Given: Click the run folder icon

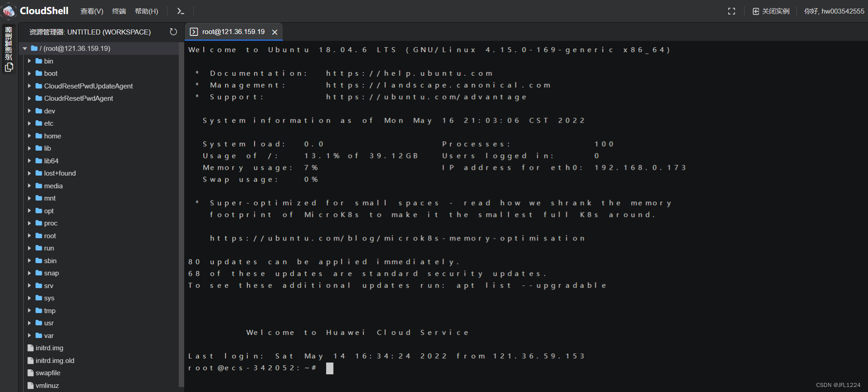Looking at the screenshot, I should point(39,248).
